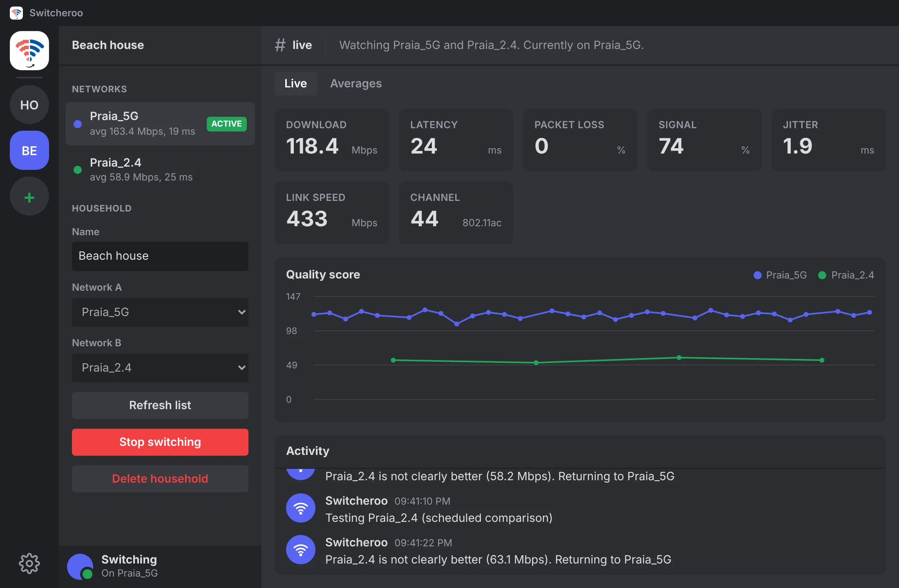Click the NETWORKS section heading

[x=99, y=89]
